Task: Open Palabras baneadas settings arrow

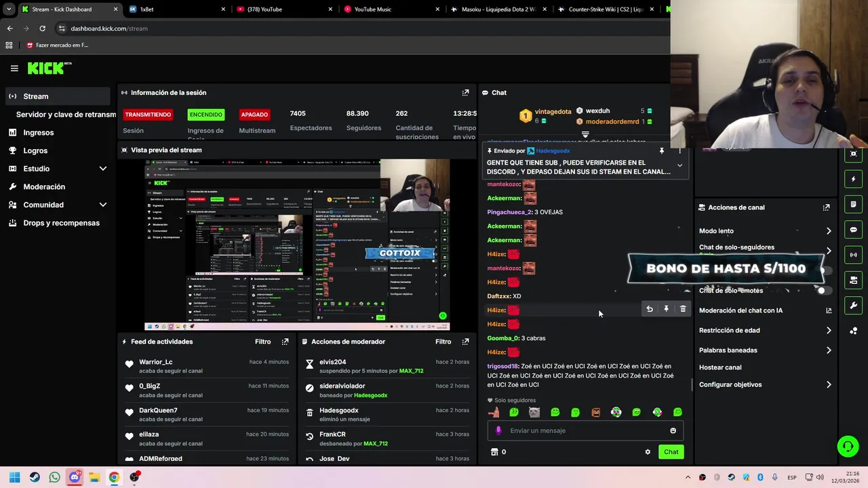Action: [829, 350]
